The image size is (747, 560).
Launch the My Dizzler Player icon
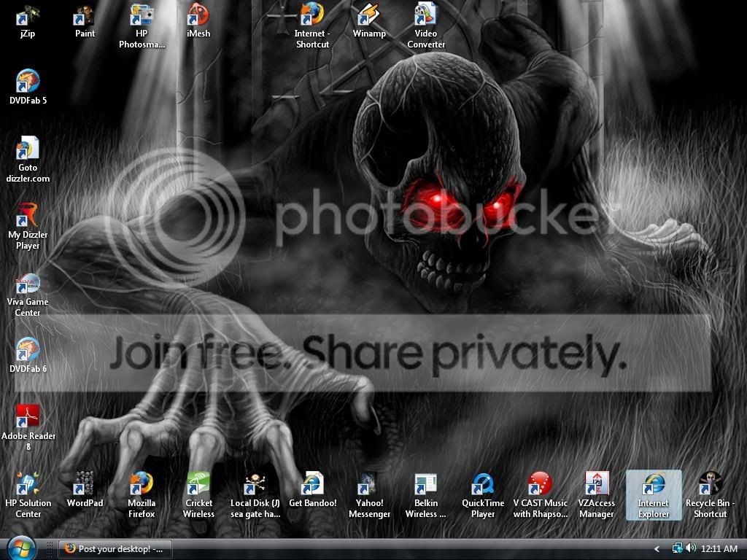pos(28,227)
